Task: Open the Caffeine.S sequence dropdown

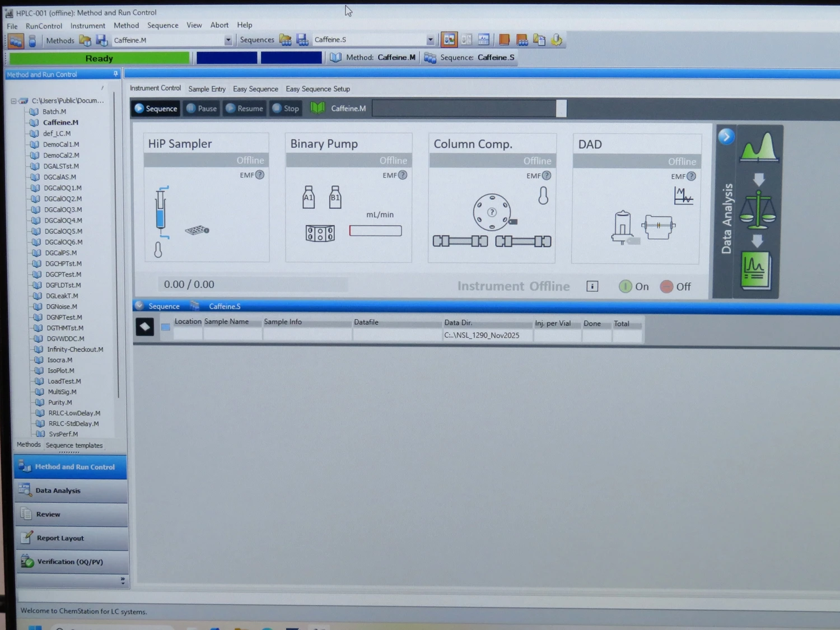Action: (430, 40)
